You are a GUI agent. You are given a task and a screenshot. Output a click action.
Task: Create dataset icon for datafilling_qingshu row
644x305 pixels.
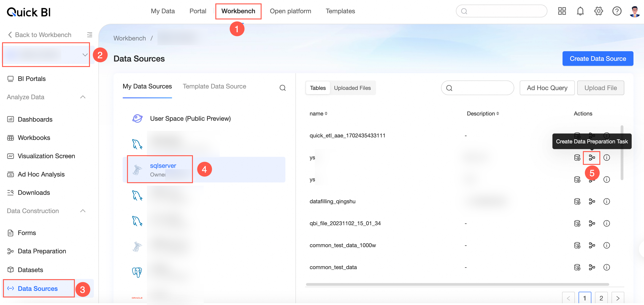point(577,201)
